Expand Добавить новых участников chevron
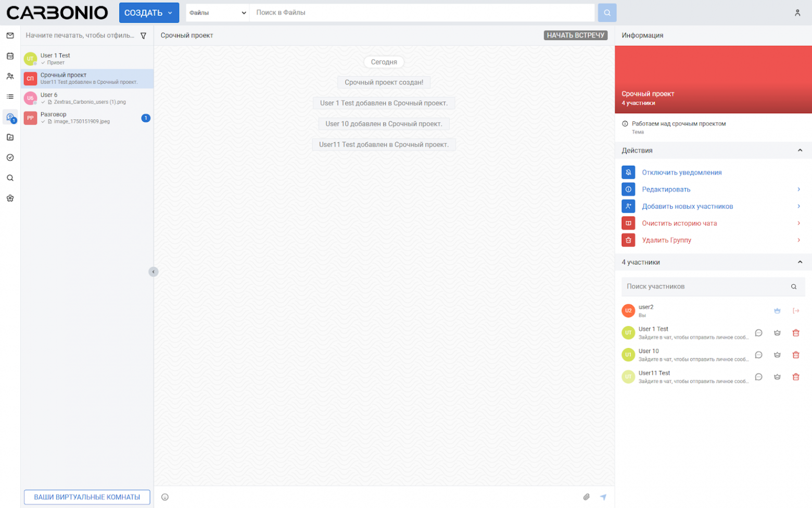 (x=798, y=206)
